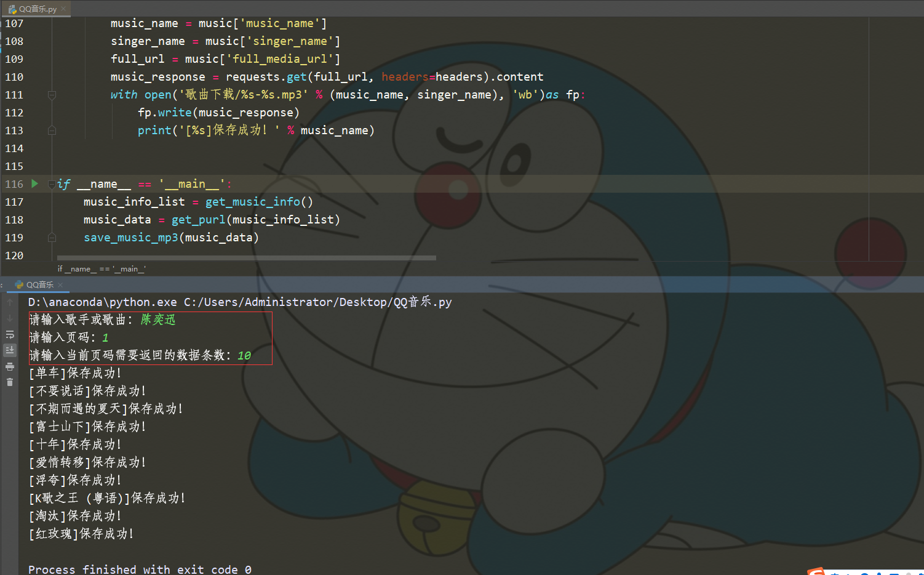Toggle scroll to end of console output

point(10,350)
